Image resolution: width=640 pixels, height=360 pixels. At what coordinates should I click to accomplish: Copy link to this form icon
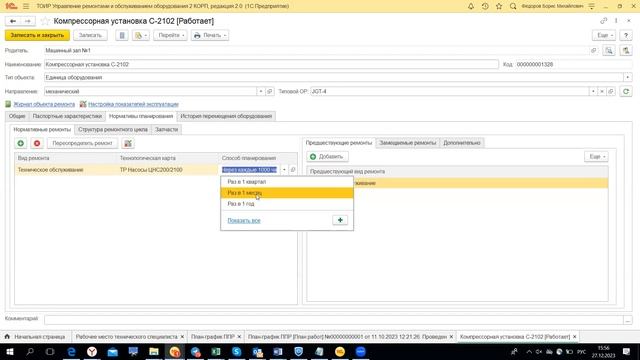pyautogui.click(x=603, y=21)
